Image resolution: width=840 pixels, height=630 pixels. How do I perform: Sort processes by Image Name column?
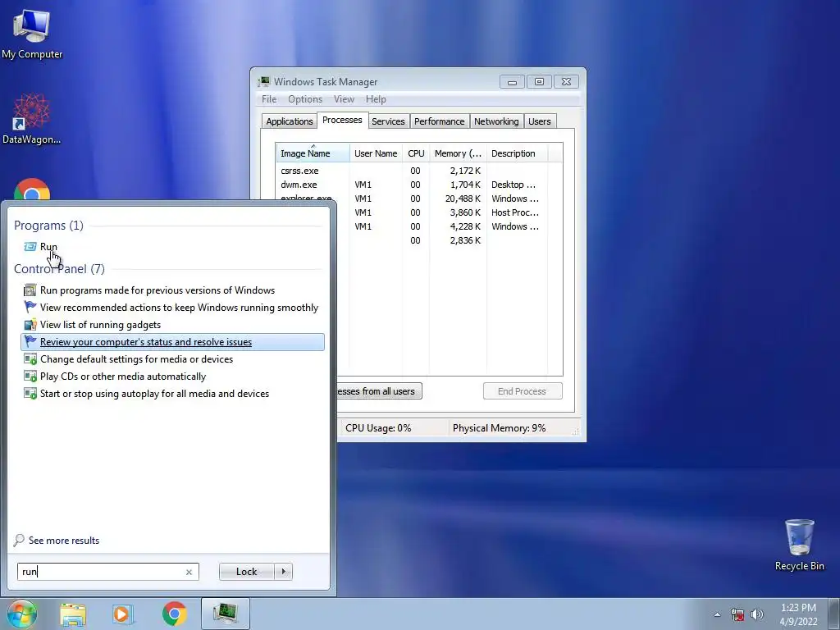click(x=313, y=153)
